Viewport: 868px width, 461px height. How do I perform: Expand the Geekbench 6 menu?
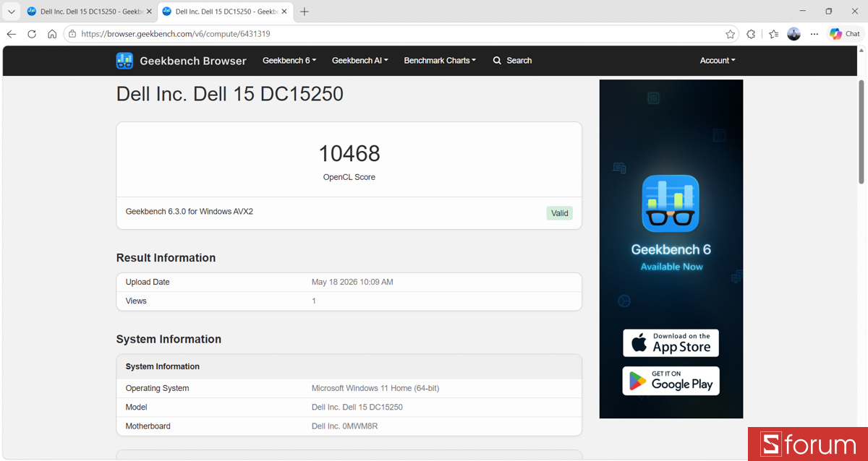pyautogui.click(x=289, y=61)
